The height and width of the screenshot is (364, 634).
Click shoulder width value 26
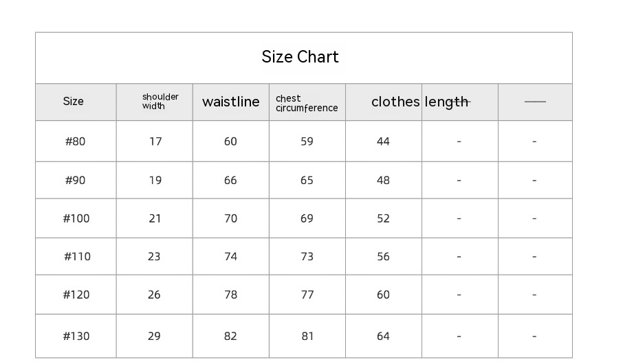154,295
